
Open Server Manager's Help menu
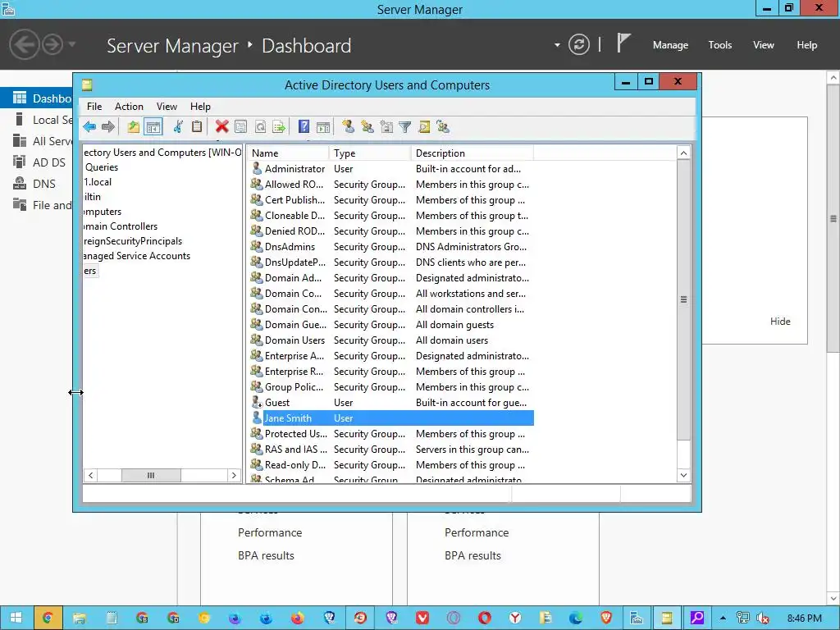(x=807, y=45)
